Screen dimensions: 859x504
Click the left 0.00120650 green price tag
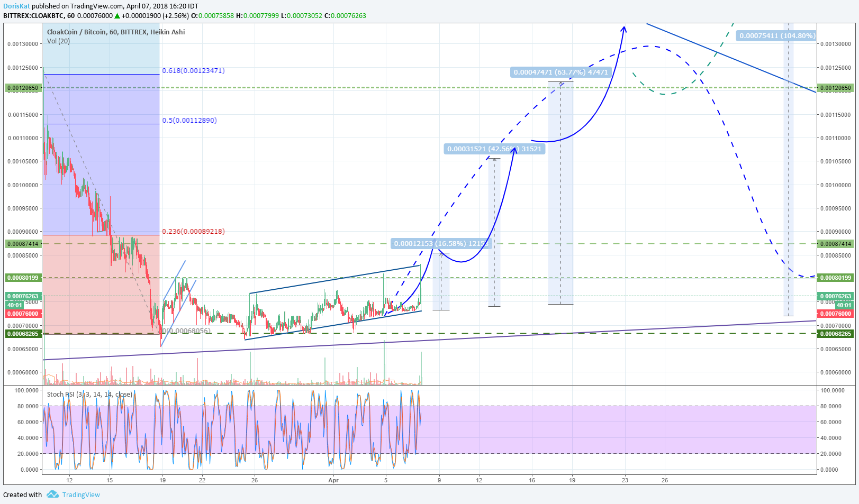tap(23, 88)
